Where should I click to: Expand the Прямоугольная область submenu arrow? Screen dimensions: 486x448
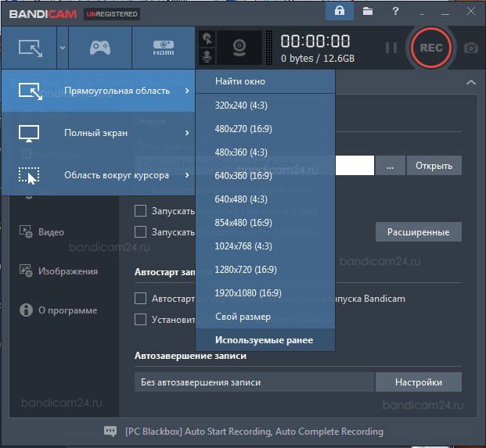click(x=187, y=91)
